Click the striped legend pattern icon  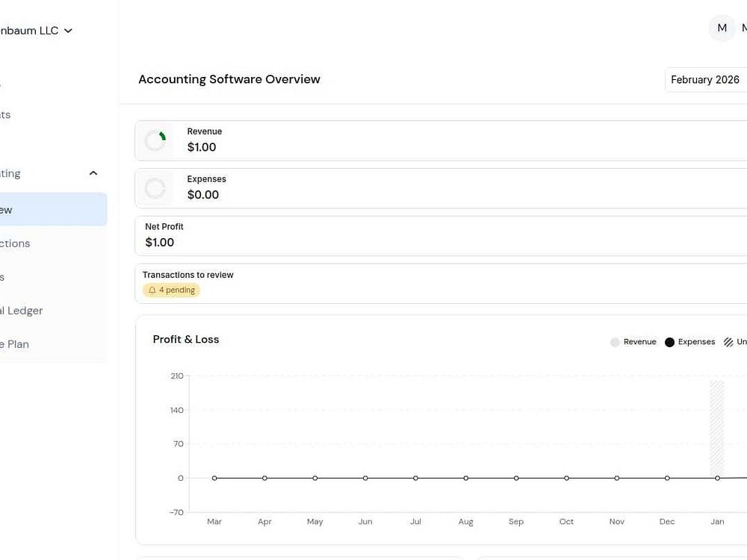pyautogui.click(x=728, y=342)
